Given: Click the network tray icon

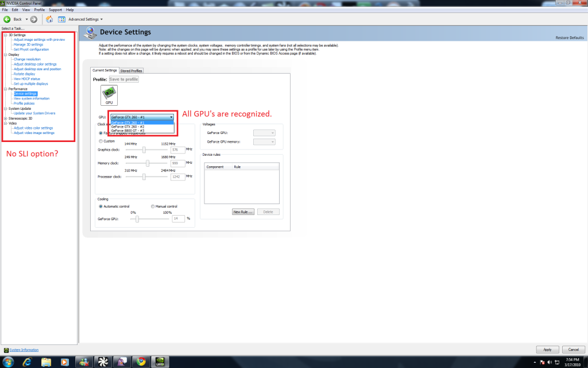Looking at the screenshot, I should pyautogui.click(x=557, y=362).
